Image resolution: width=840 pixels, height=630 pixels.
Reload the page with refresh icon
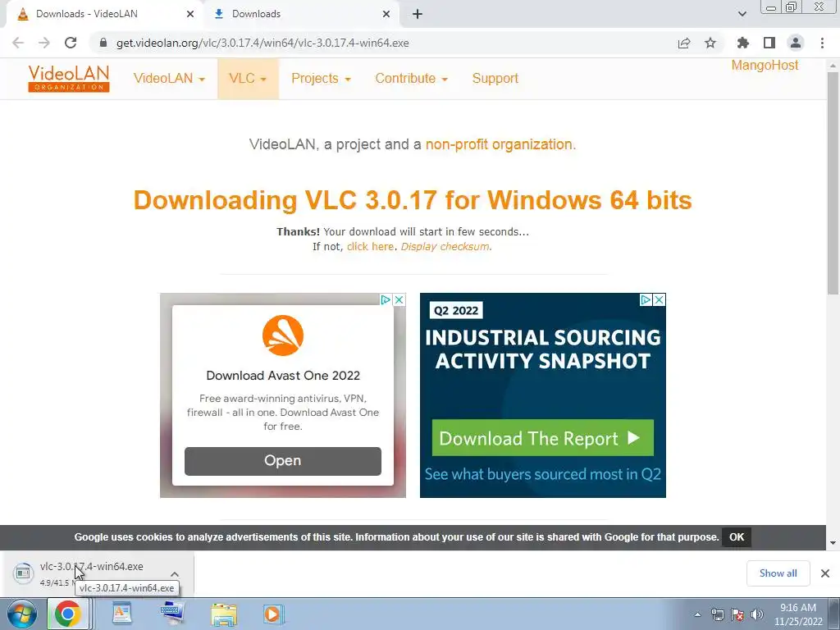click(71, 43)
